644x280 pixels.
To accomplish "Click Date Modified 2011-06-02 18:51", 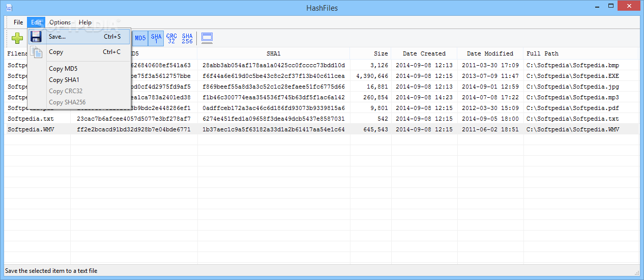I will coord(490,129).
